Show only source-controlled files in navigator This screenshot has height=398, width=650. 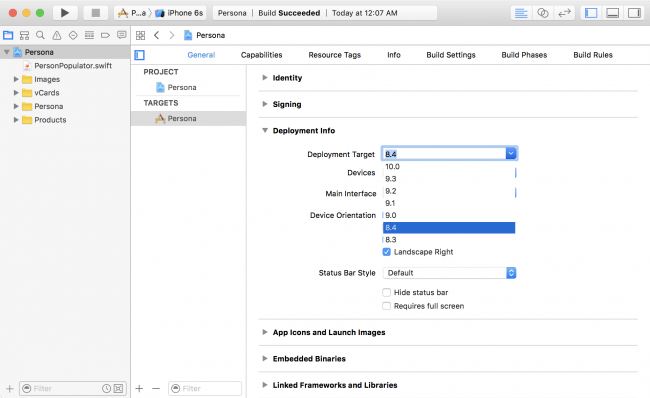[x=118, y=388]
